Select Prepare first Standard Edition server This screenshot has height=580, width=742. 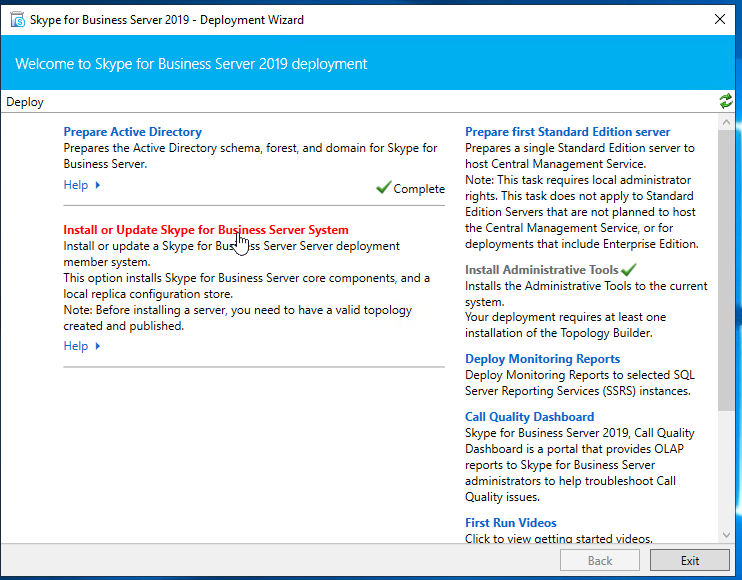(567, 132)
